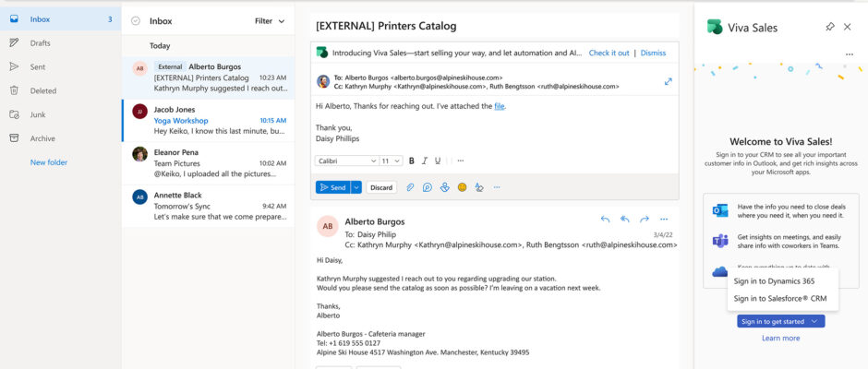Reply to Alberto Burgos message
The image size is (868, 369).
tap(605, 219)
